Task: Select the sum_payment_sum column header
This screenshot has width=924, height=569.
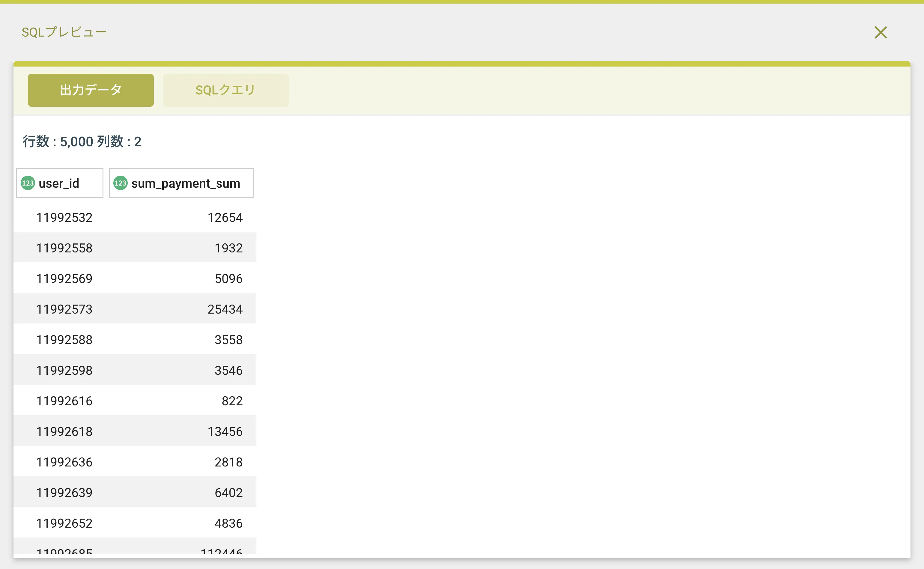Action: (181, 183)
